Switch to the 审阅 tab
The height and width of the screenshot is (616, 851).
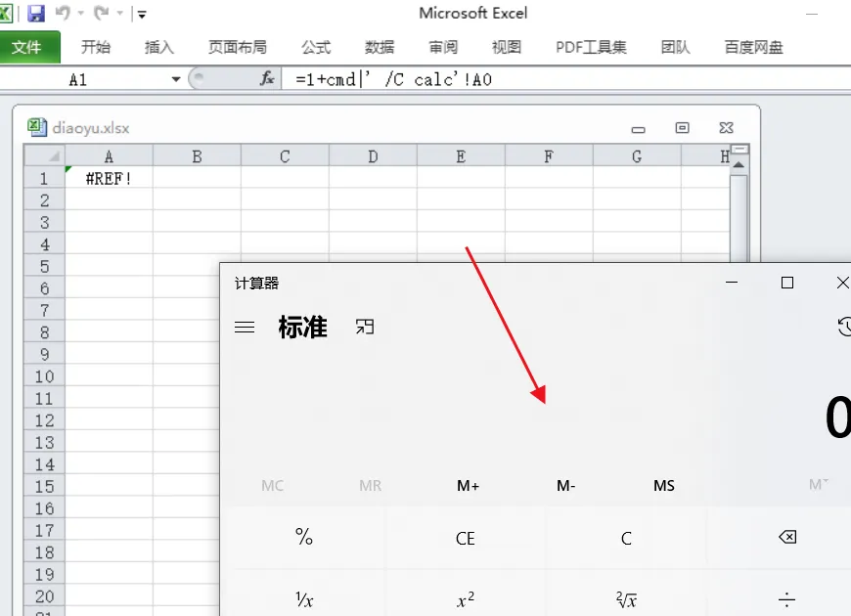click(443, 47)
